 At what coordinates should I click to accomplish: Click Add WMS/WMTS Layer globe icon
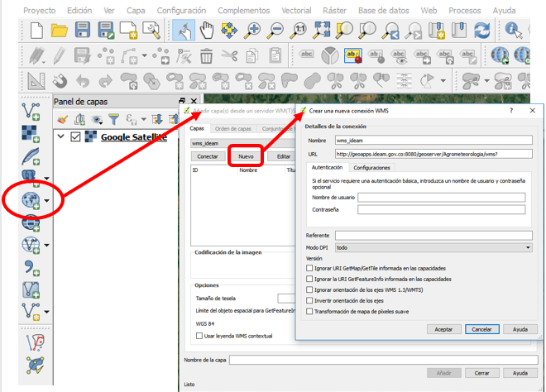[x=31, y=200]
